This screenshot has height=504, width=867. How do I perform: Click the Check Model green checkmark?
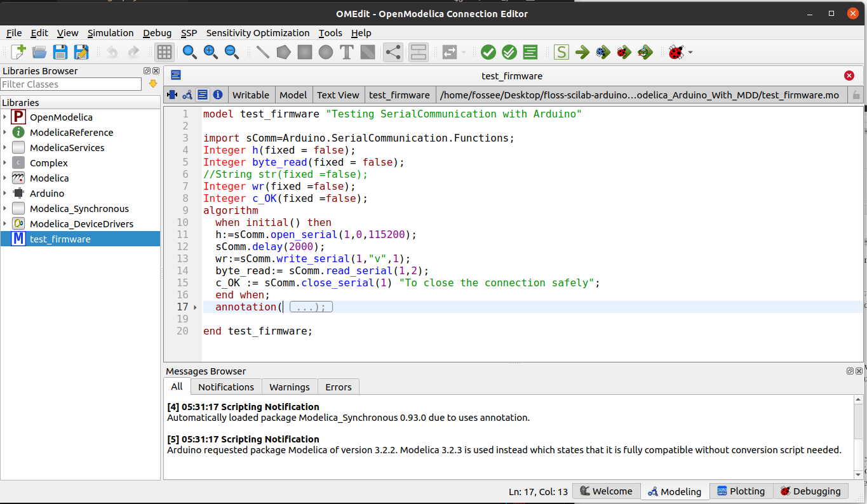point(488,52)
